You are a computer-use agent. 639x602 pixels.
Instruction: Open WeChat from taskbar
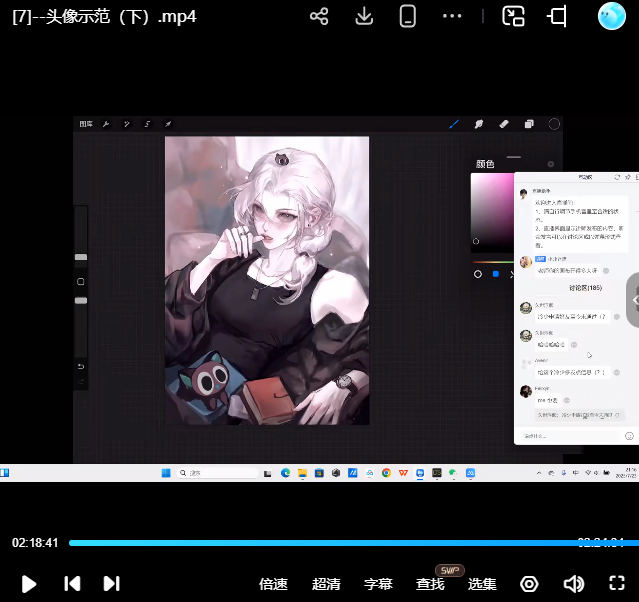[453, 473]
